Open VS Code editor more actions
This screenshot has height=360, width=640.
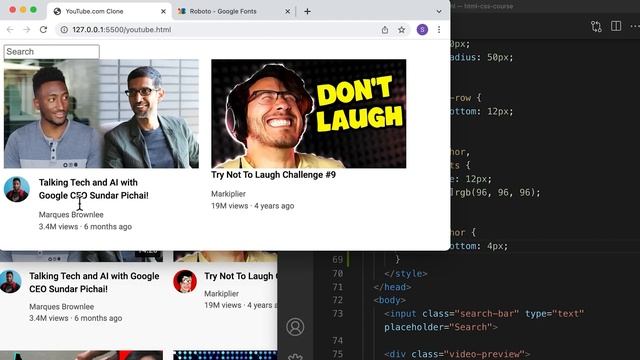(635, 26)
